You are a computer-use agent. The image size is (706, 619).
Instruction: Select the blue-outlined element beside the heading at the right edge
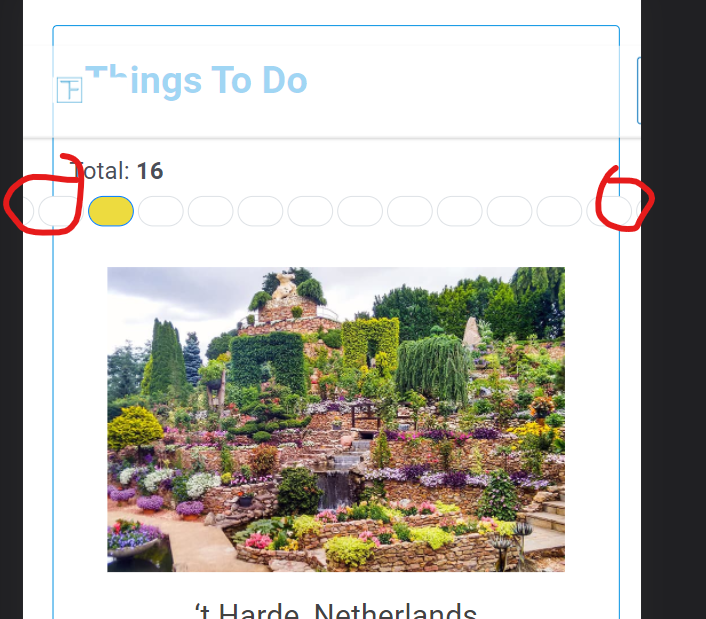[x=639, y=90]
